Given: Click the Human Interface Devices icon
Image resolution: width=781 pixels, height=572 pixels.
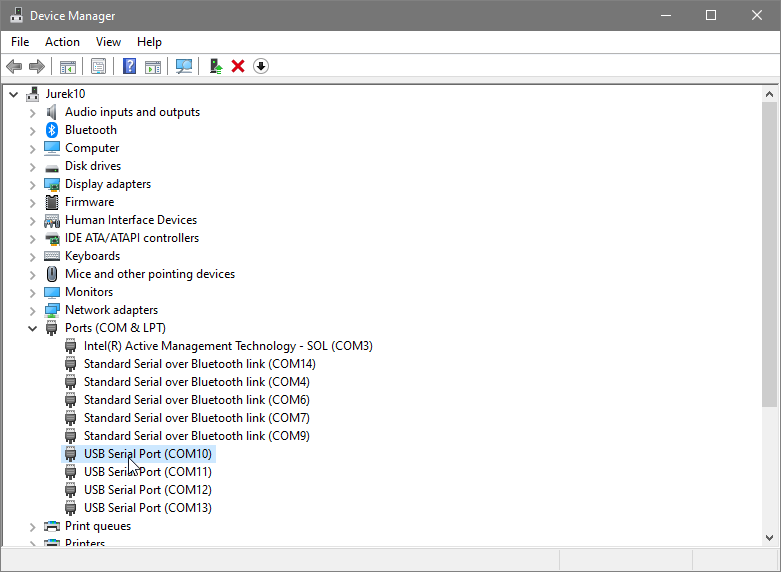Looking at the screenshot, I should click(x=52, y=220).
